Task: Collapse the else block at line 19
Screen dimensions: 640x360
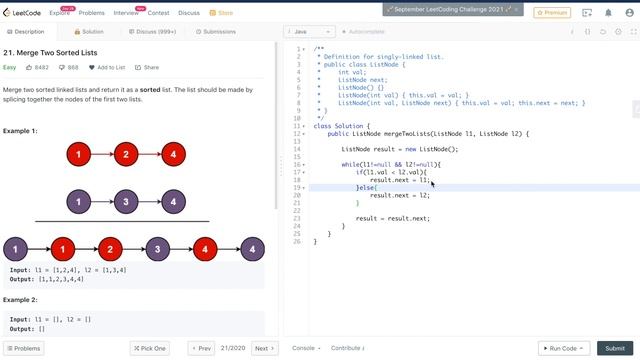Action: (x=304, y=188)
